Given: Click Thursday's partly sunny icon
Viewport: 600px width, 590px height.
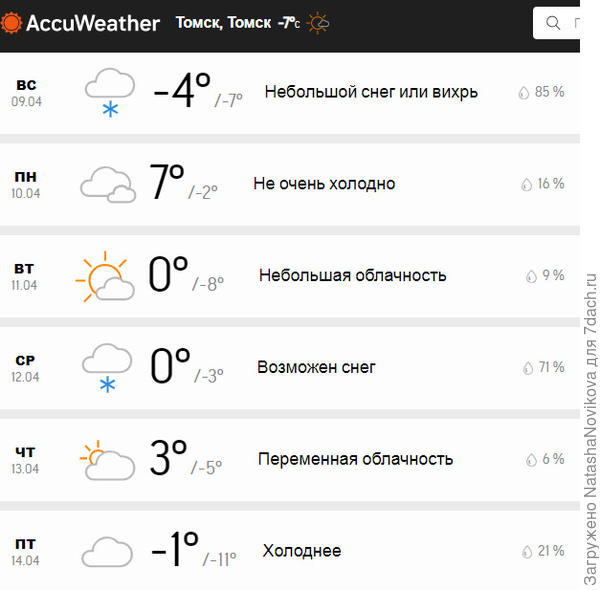Looking at the screenshot, I should [x=106, y=460].
